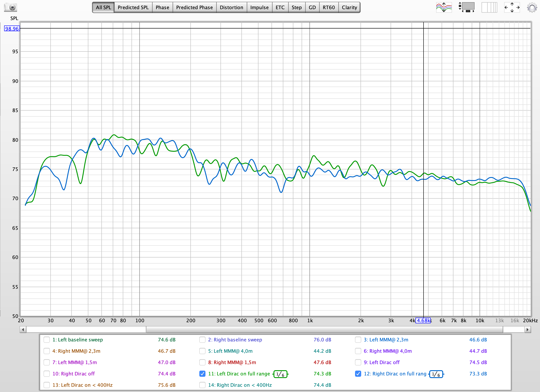Click the left scroll arrow of horizontal scrollbar
This screenshot has height=392, width=540.
pos(23,330)
